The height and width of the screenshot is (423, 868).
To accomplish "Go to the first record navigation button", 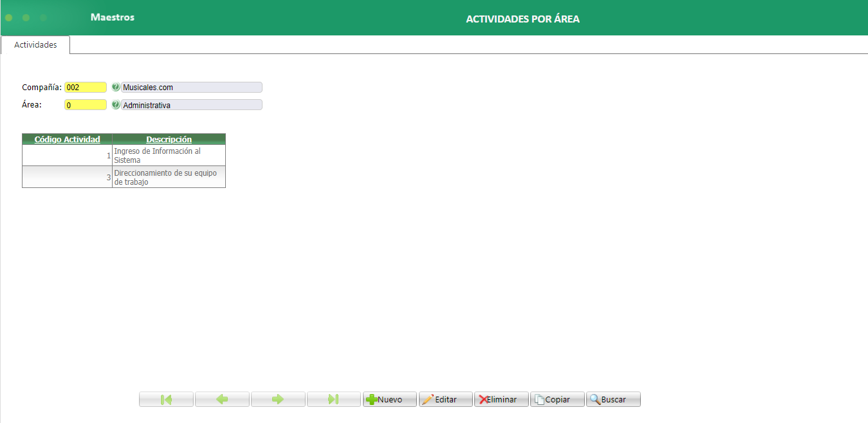I will 166,399.
